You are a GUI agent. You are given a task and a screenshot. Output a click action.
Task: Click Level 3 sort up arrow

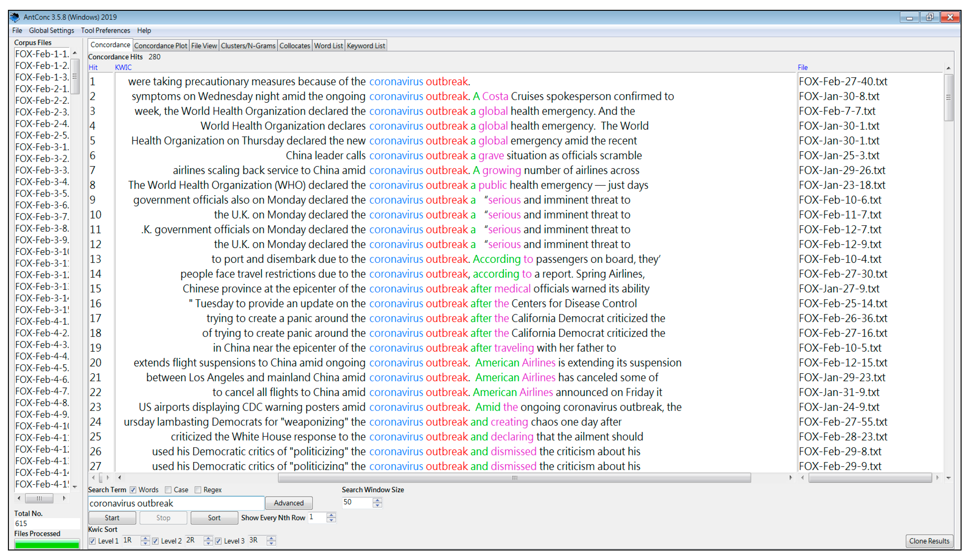271,538
